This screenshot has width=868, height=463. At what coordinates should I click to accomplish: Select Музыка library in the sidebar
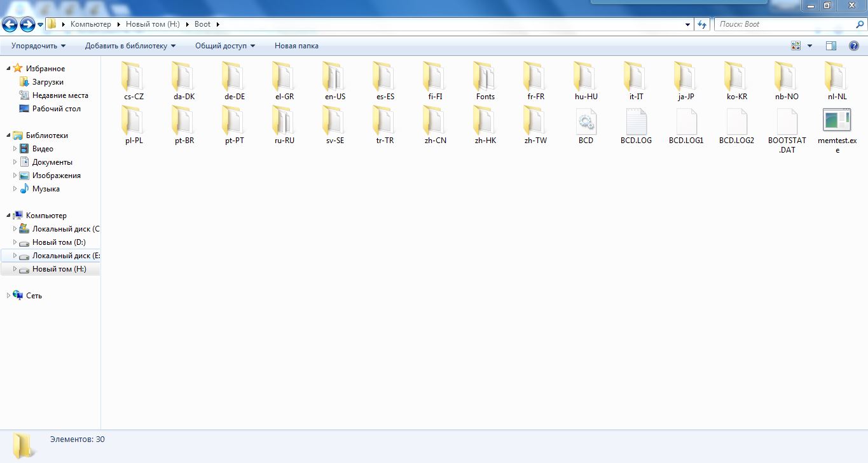click(x=46, y=189)
